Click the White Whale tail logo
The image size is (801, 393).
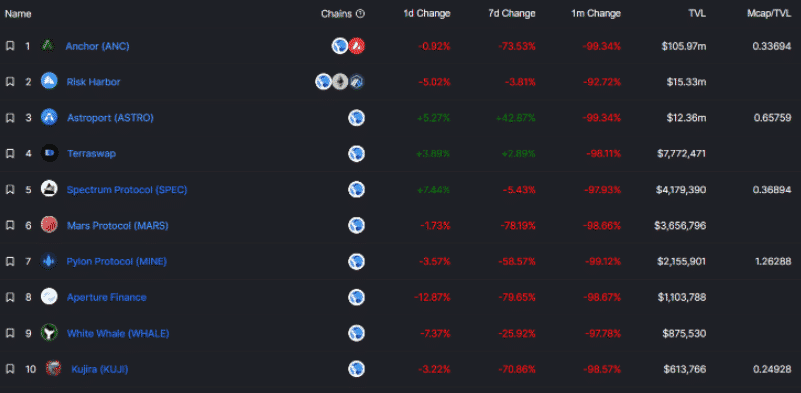click(x=49, y=333)
